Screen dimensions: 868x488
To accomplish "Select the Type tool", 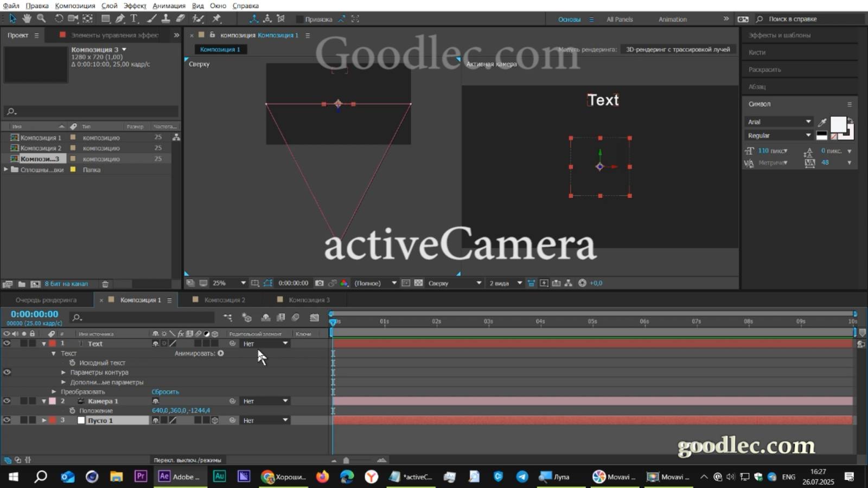I will [x=133, y=18].
